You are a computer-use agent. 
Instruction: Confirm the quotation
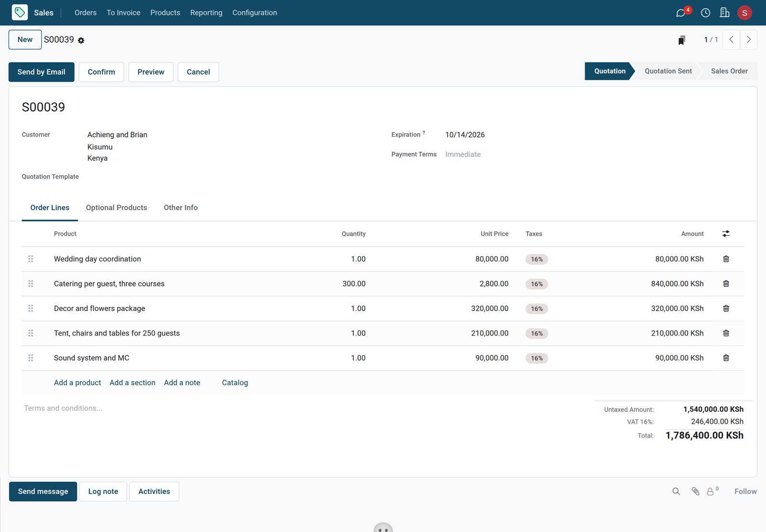pyautogui.click(x=101, y=72)
